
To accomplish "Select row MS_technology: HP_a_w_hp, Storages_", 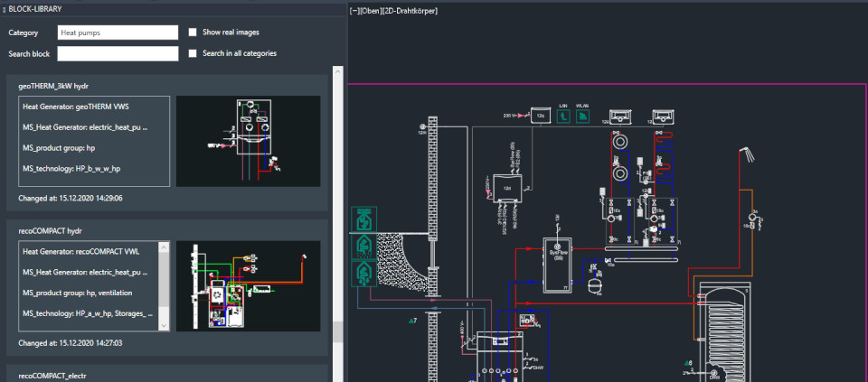I will coord(90,313).
